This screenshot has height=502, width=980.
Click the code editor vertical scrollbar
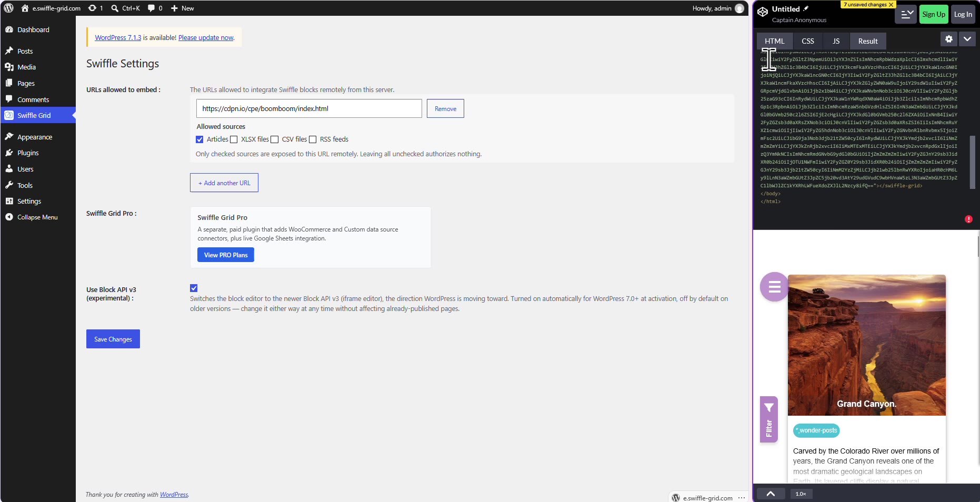point(973,162)
